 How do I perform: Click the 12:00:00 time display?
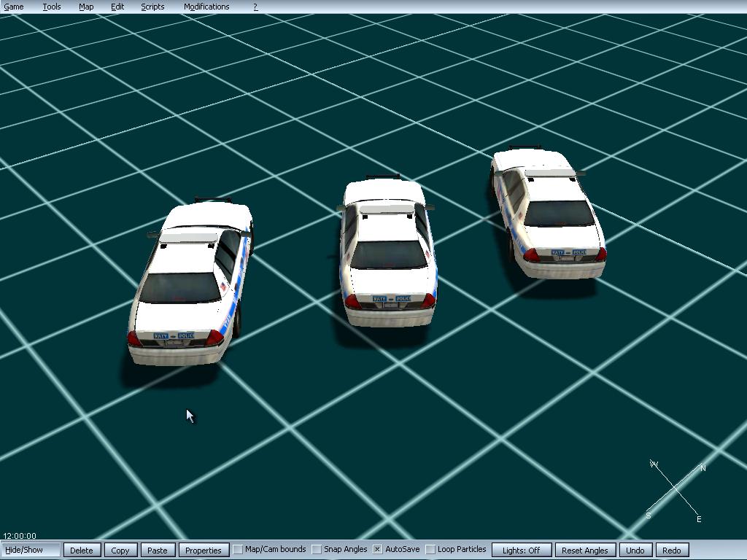point(20,536)
